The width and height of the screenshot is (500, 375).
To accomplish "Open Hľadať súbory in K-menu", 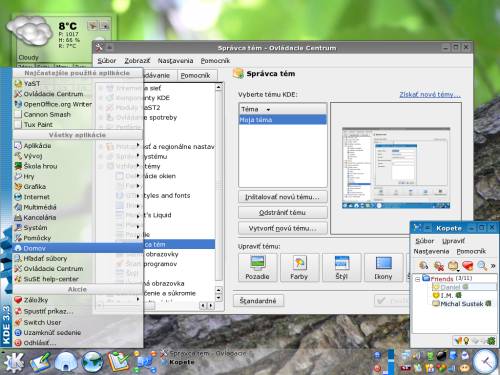I will 78,258.
